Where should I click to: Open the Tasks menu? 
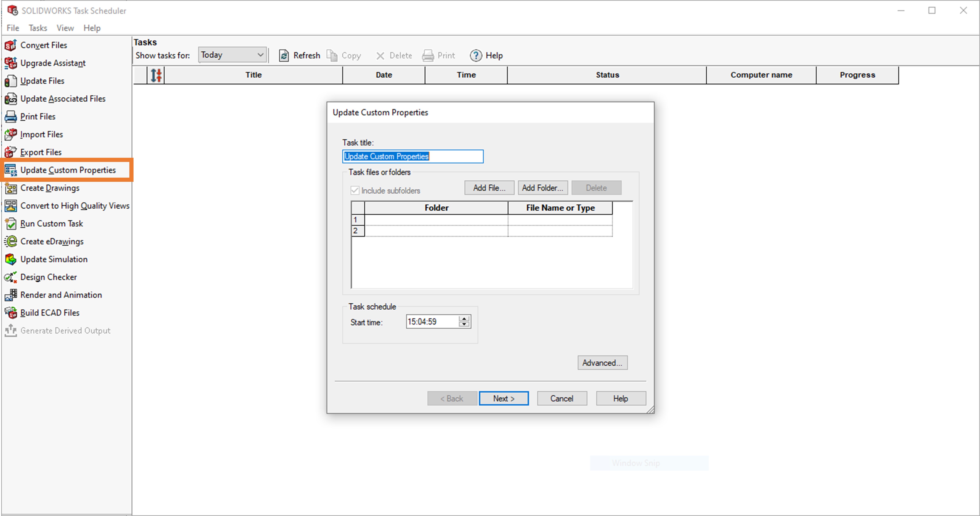click(x=37, y=28)
